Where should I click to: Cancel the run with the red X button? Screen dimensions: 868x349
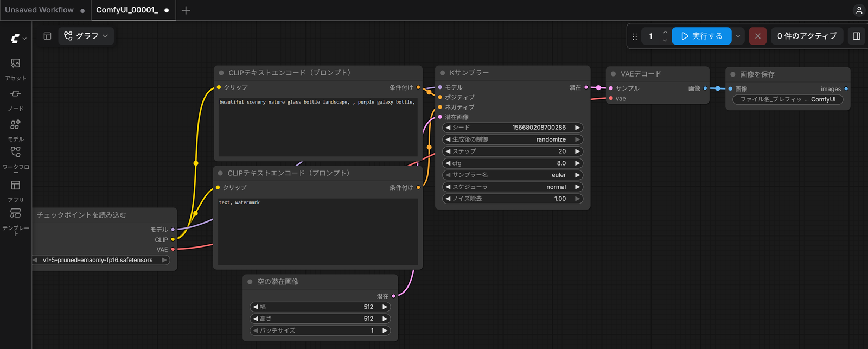tap(758, 36)
